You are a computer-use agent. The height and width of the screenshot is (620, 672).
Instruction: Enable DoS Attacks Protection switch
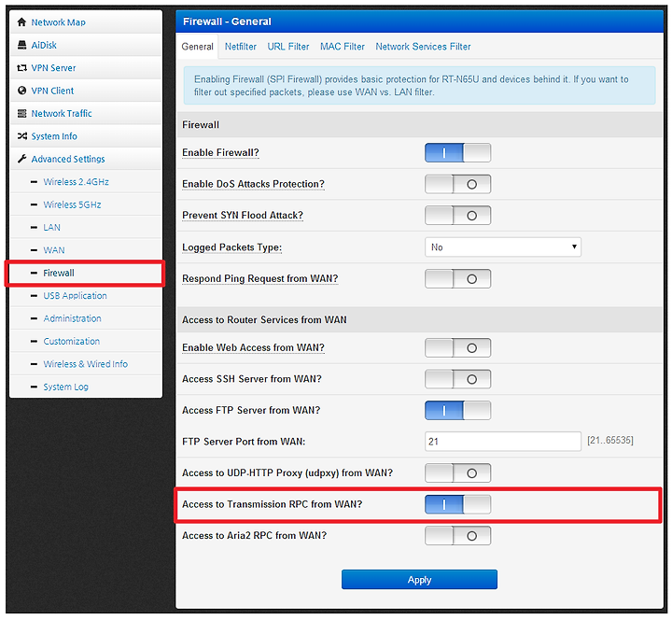pos(457,184)
